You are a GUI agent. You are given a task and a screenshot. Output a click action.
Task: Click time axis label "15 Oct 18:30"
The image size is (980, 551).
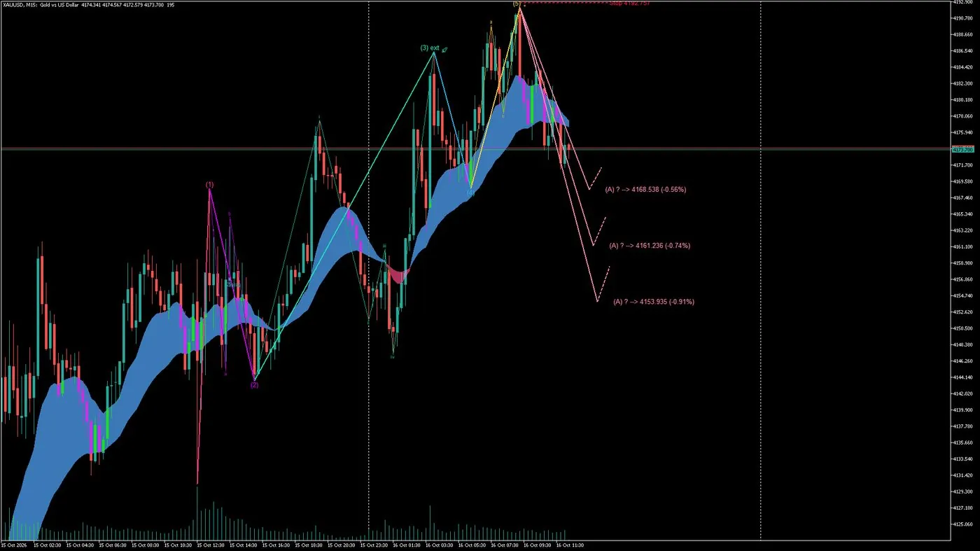(309, 545)
